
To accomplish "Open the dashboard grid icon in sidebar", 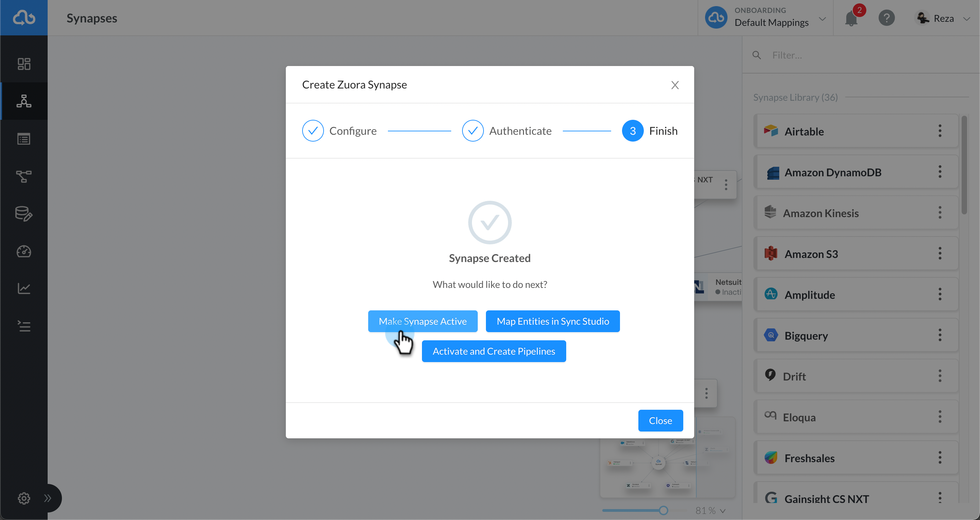I will point(23,64).
